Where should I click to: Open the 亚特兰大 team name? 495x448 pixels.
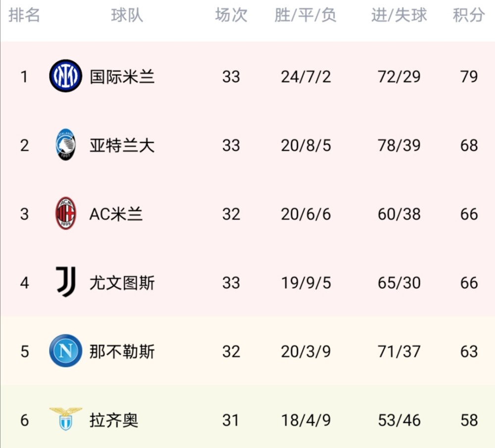122,145
